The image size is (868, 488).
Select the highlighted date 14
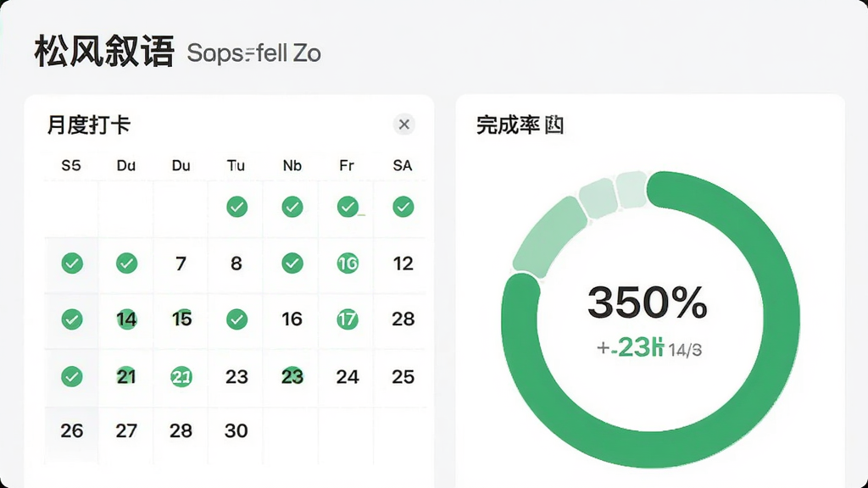click(126, 319)
